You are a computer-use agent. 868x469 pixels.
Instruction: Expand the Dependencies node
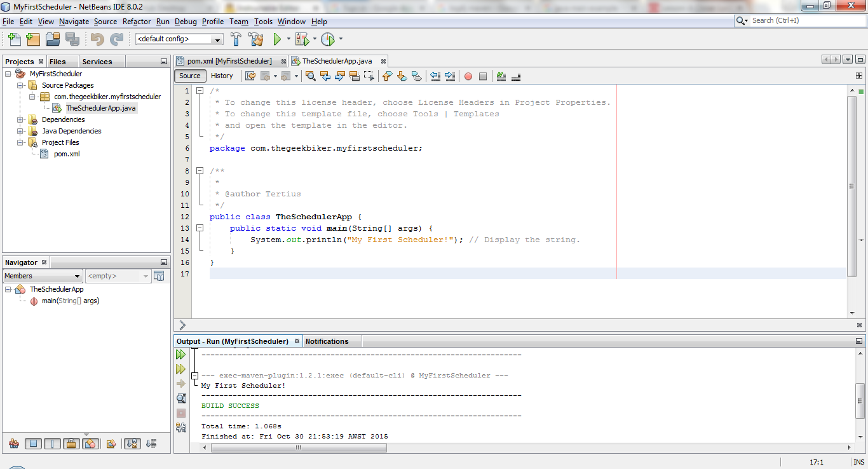[x=20, y=119]
